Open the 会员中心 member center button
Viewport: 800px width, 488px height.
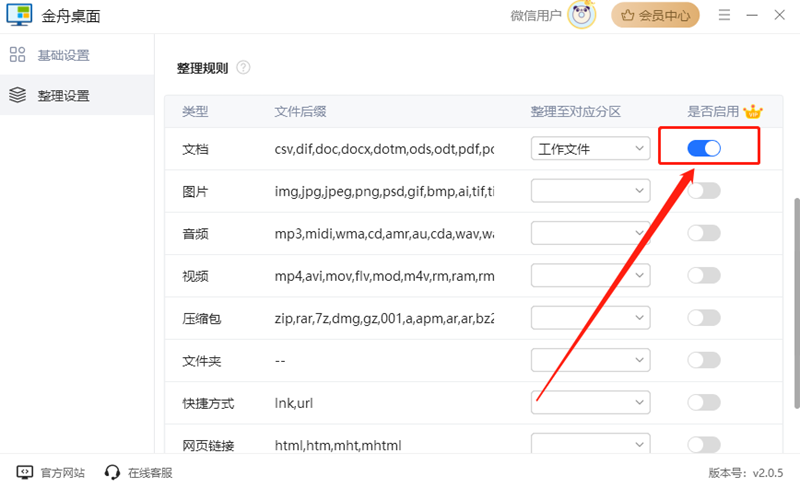pos(655,15)
